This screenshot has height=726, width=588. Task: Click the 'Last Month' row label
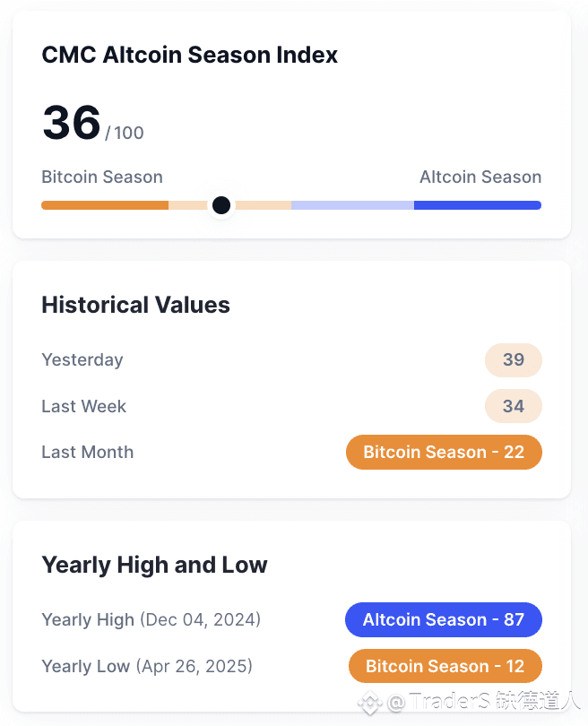click(x=87, y=452)
